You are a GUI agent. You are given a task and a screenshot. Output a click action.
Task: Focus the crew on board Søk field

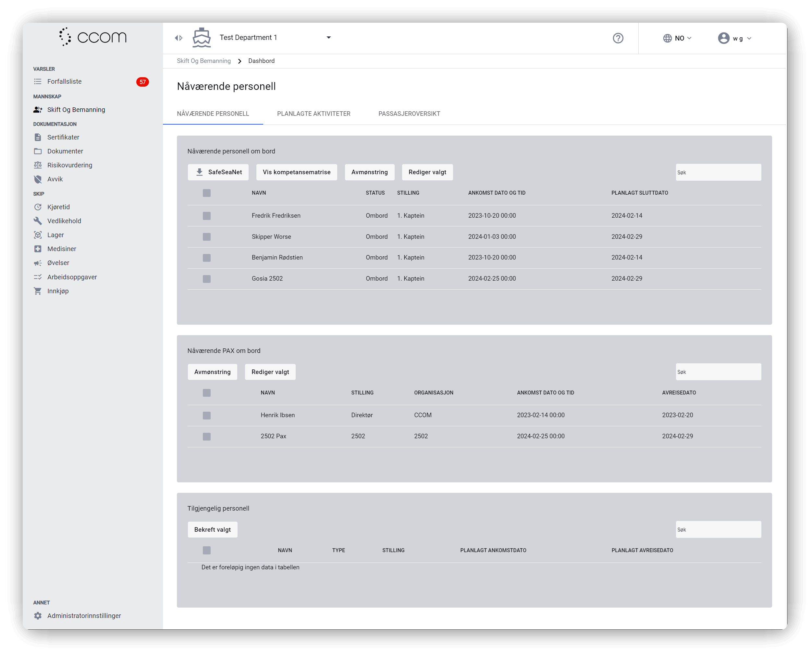coord(718,172)
